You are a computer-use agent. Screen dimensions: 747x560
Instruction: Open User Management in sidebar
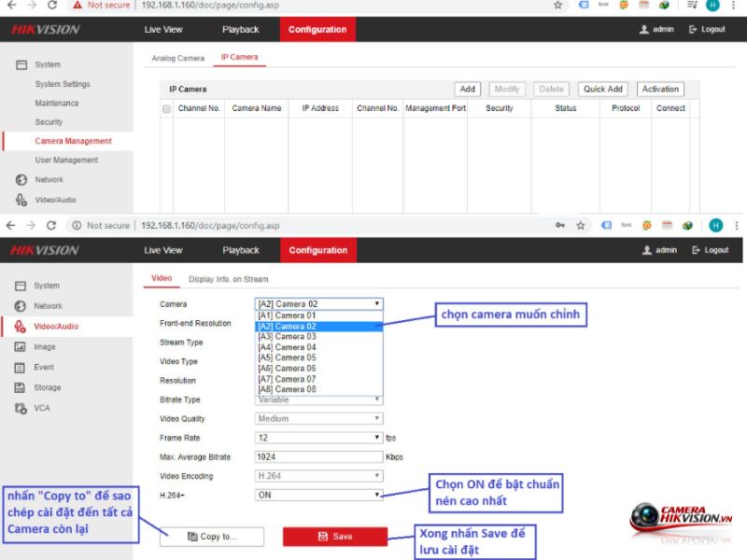(66, 160)
